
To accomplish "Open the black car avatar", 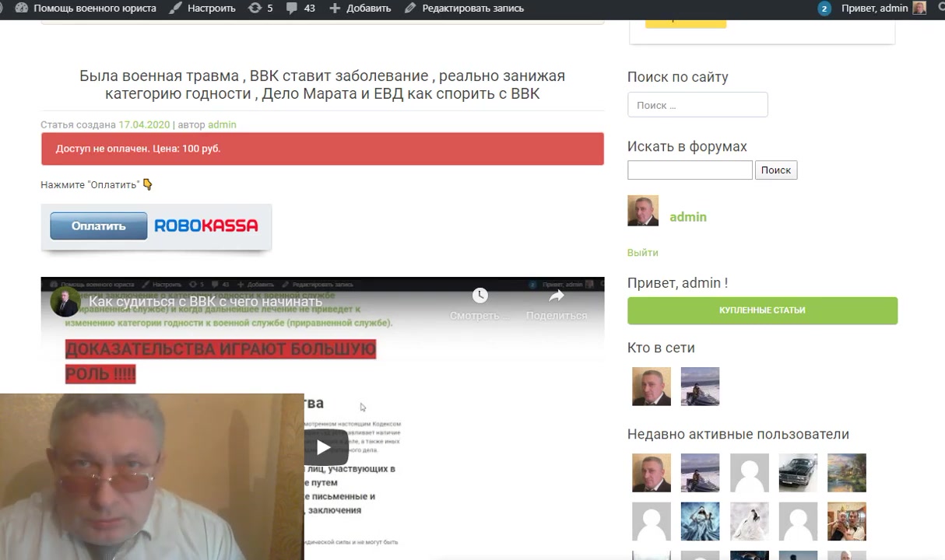I will pos(799,473).
